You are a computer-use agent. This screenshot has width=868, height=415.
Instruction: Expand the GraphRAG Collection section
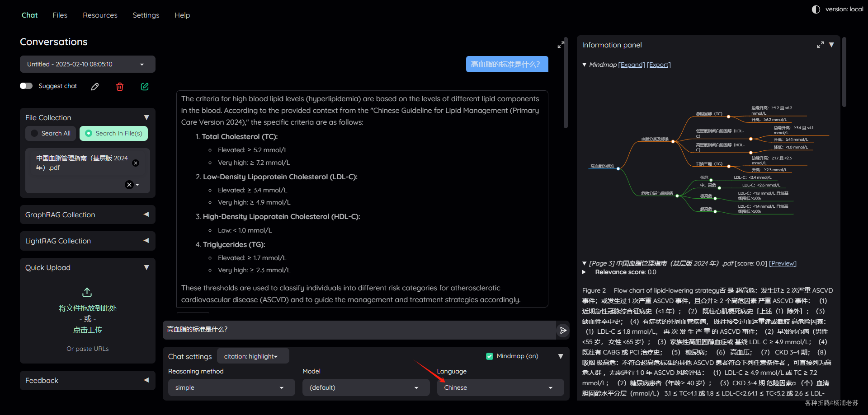(x=88, y=214)
